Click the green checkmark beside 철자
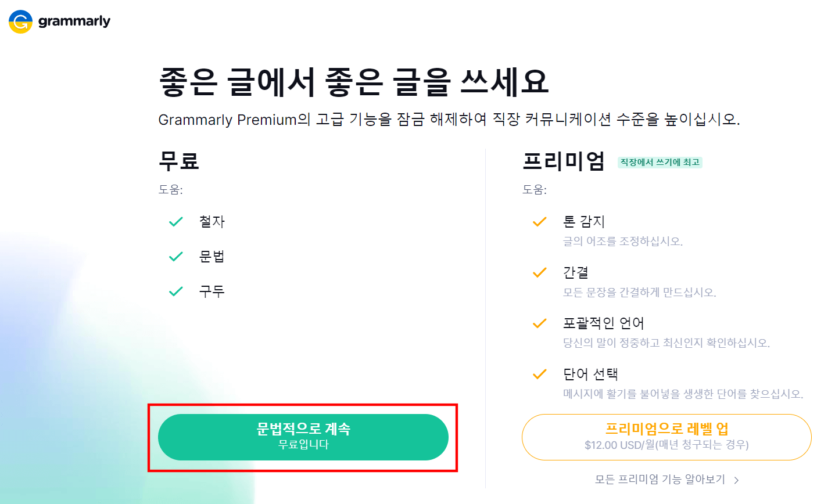Image resolution: width=835 pixels, height=504 pixels. tap(175, 221)
